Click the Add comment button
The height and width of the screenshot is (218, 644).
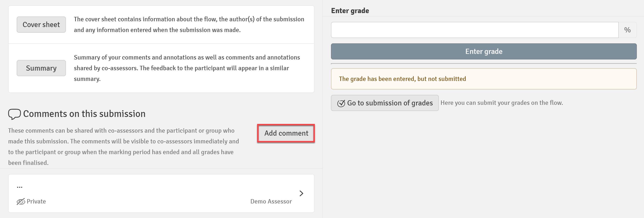pos(286,133)
